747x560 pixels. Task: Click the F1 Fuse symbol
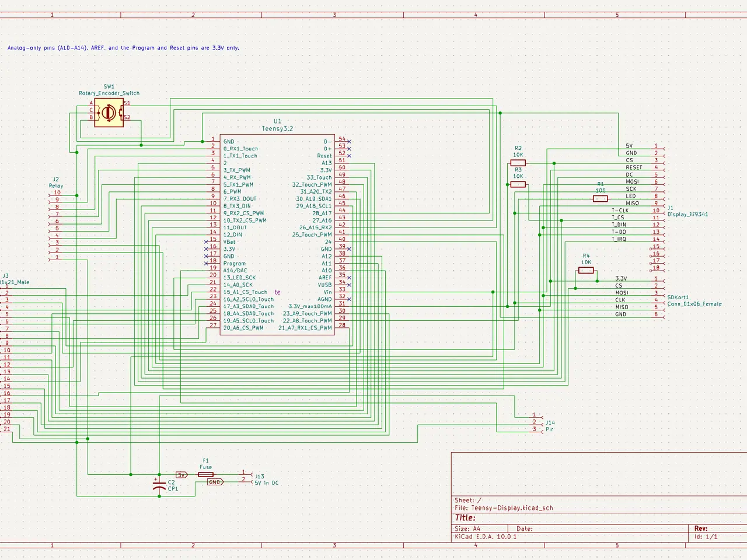[x=205, y=475]
